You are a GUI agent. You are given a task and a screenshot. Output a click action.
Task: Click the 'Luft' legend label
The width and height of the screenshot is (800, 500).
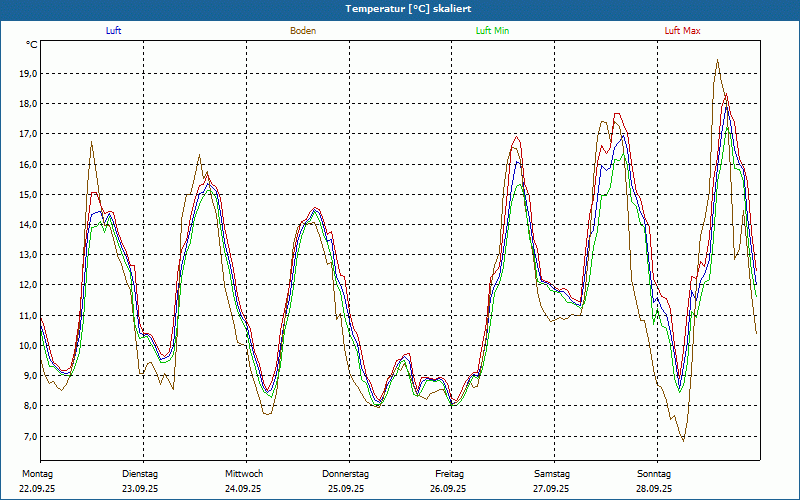click(114, 31)
